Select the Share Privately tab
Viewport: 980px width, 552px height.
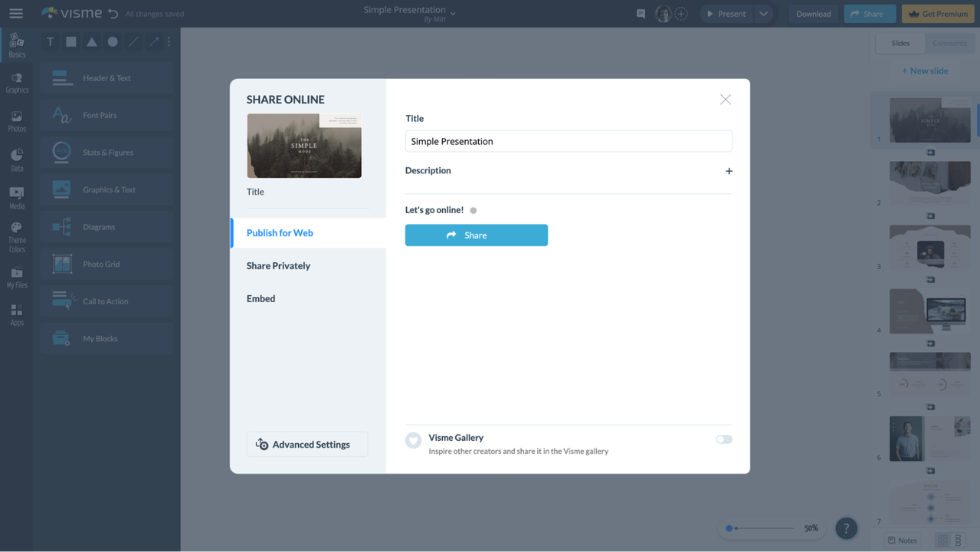[x=278, y=265]
